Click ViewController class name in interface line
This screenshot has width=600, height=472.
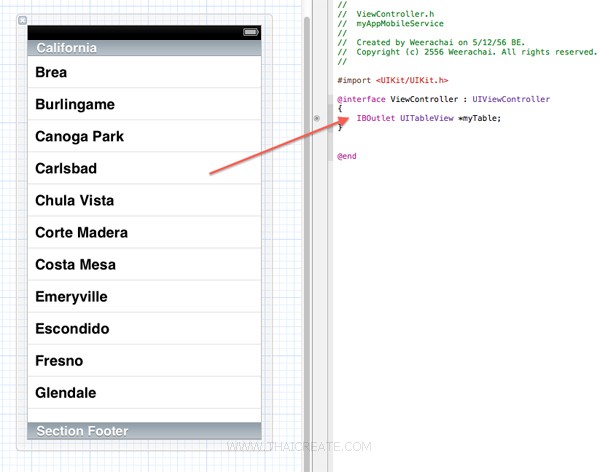(424, 99)
